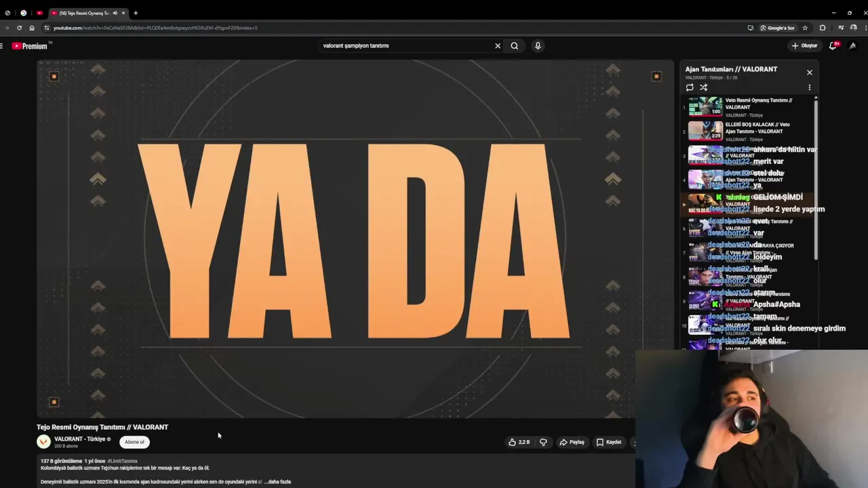Save the video with Kaydet button
The image size is (868, 488).
[609, 442]
